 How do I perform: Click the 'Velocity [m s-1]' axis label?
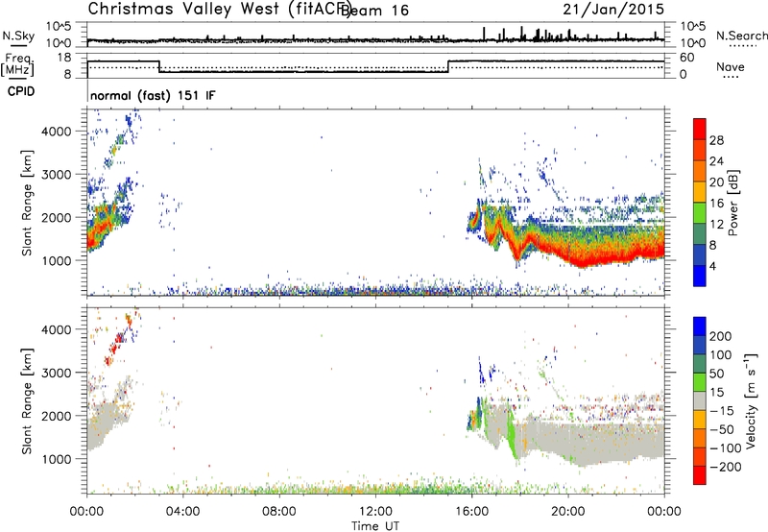tap(750, 401)
